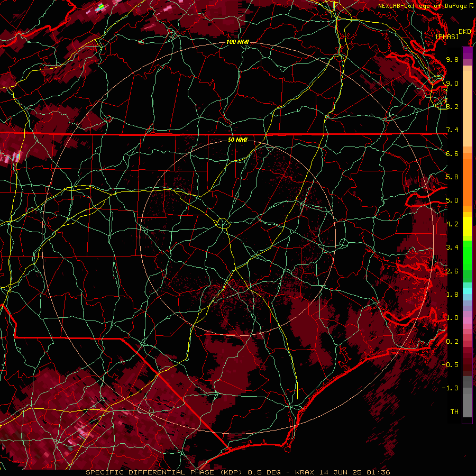This screenshot has width=476, height=476.
Task: Click the 5.8 scale value
Action: pyautogui.click(x=452, y=177)
